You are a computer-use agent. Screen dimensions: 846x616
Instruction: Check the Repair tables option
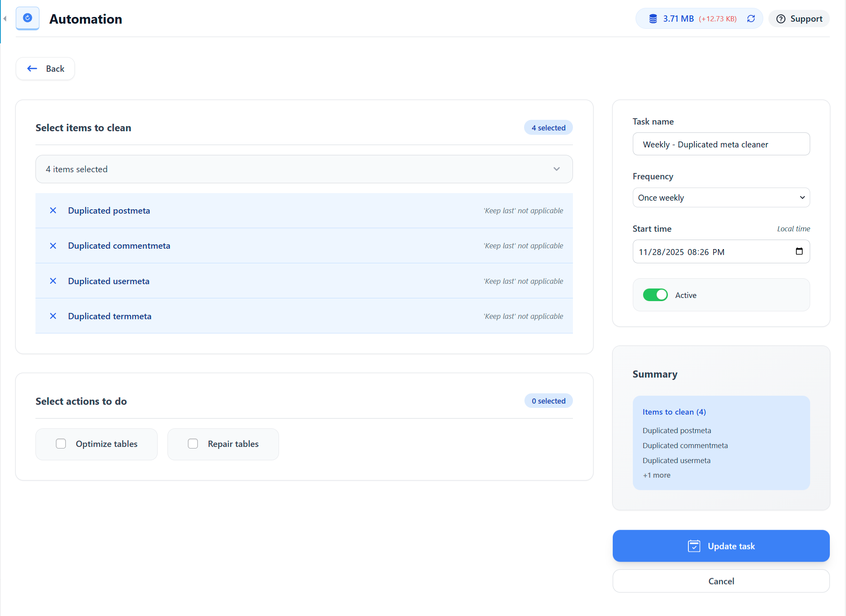pyautogui.click(x=193, y=444)
